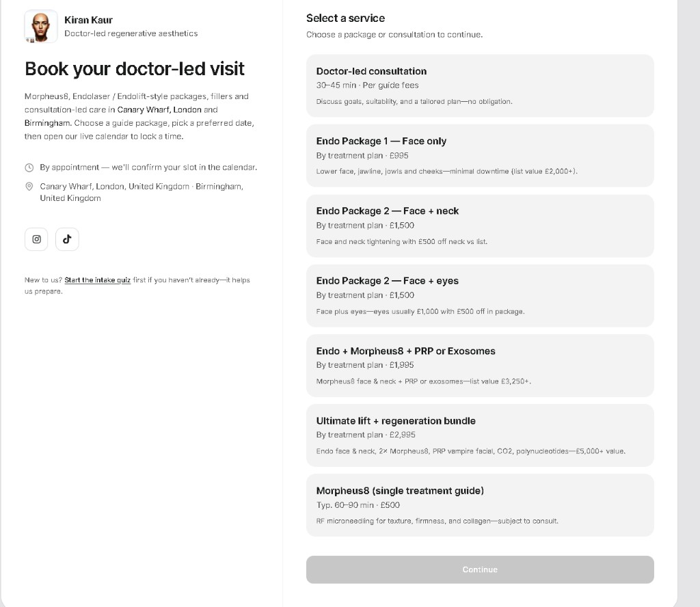Viewport: 700px width, 607px height.
Task: Select Morpheus8 single treatment guide option
Action: (x=480, y=505)
